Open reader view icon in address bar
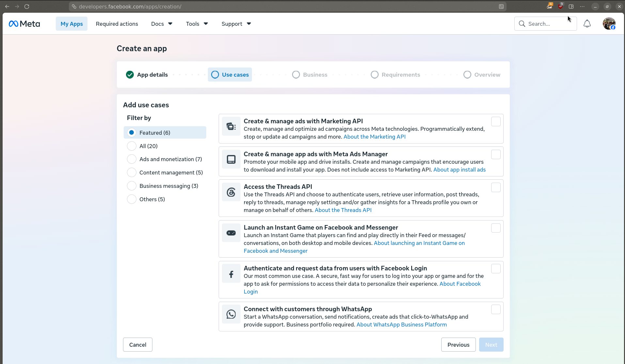This screenshot has width=625, height=364. pos(501,7)
